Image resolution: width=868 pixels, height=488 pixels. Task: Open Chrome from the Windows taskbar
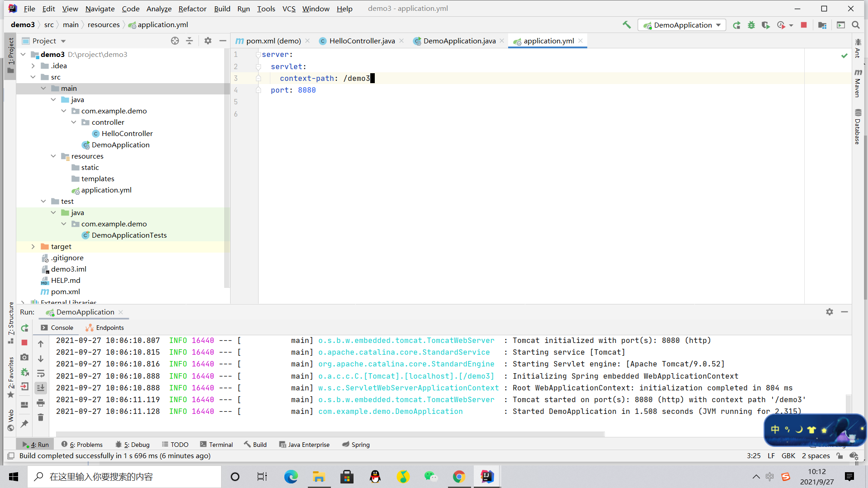click(459, 477)
